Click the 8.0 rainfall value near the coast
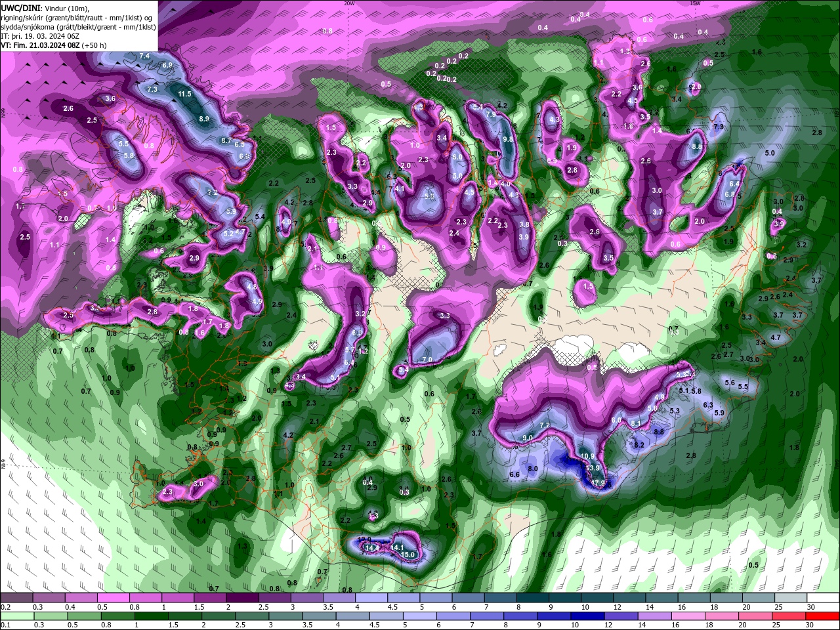Image resolution: width=840 pixels, height=630 pixels. (533, 469)
